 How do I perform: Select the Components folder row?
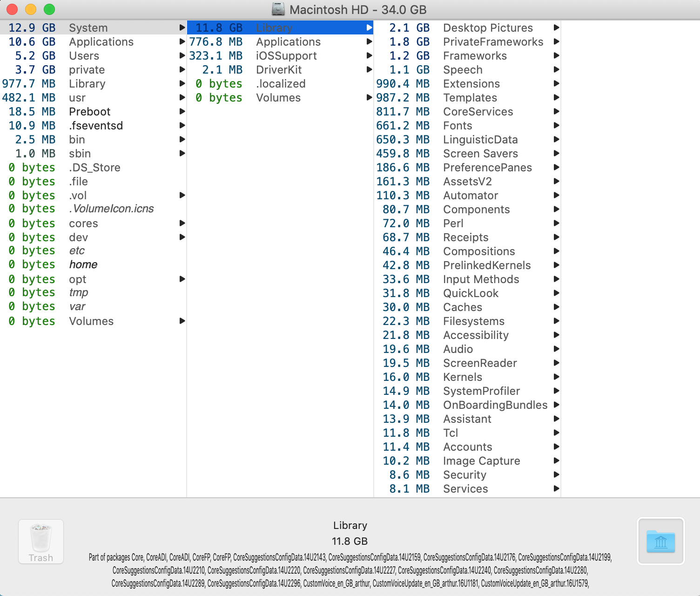tap(467, 210)
